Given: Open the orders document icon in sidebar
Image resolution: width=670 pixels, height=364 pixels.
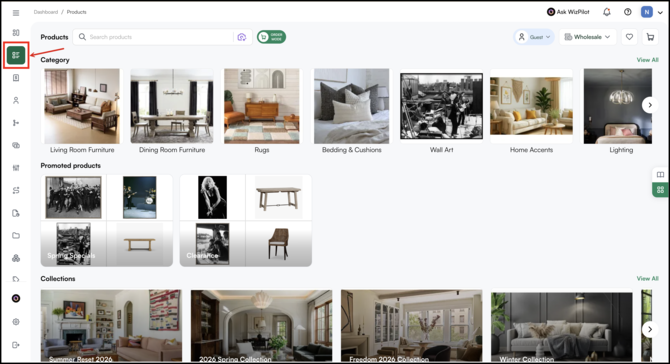Looking at the screenshot, I should coord(16,78).
